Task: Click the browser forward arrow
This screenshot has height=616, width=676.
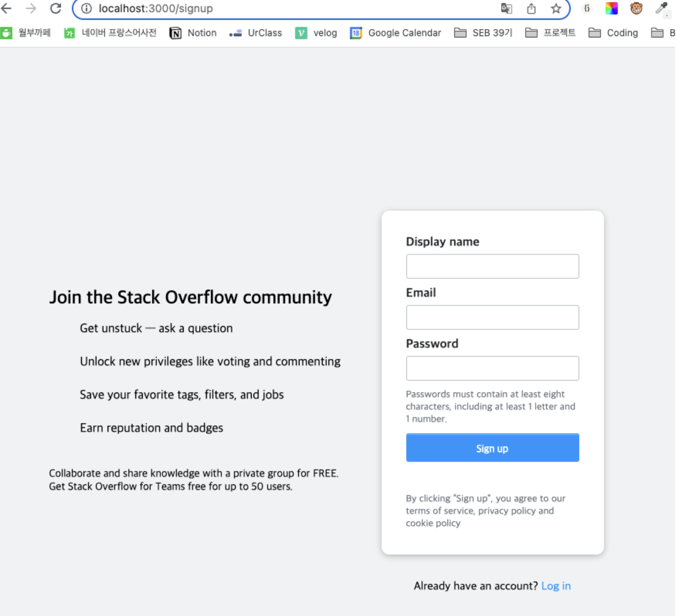Action: (31, 8)
